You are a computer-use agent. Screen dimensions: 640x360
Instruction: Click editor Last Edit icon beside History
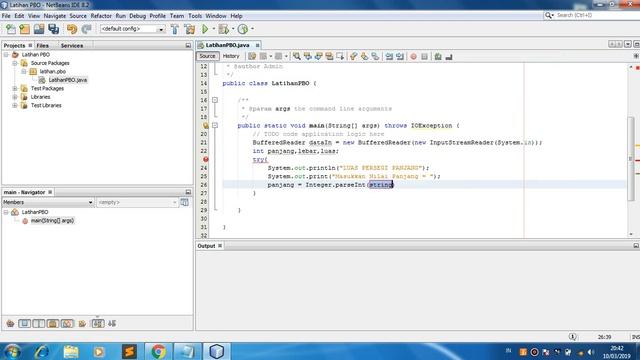click(252, 56)
